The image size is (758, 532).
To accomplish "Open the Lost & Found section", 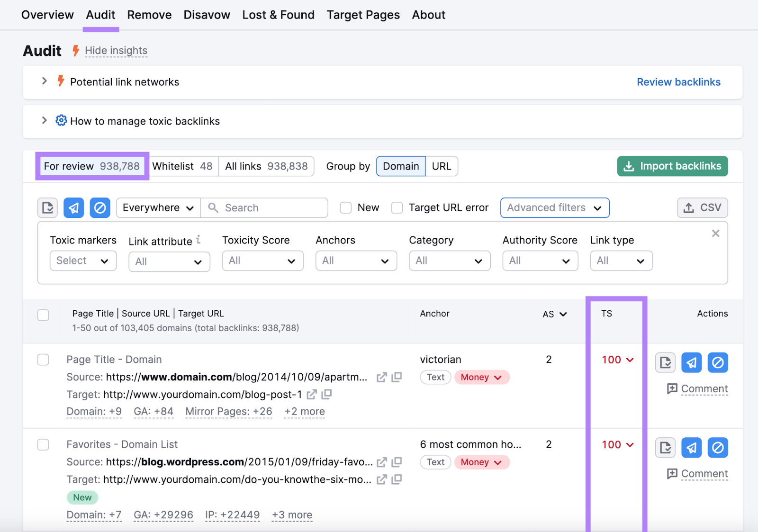I will (278, 15).
